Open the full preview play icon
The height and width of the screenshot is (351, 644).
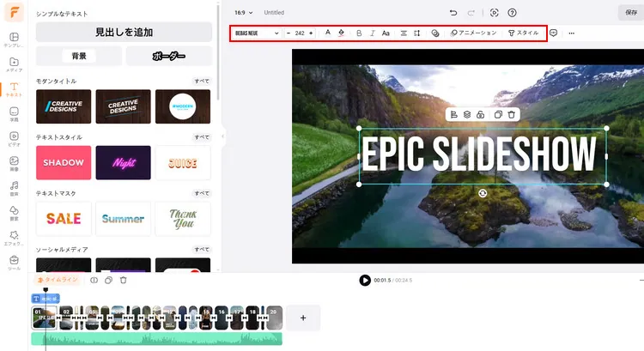coord(494,13)
